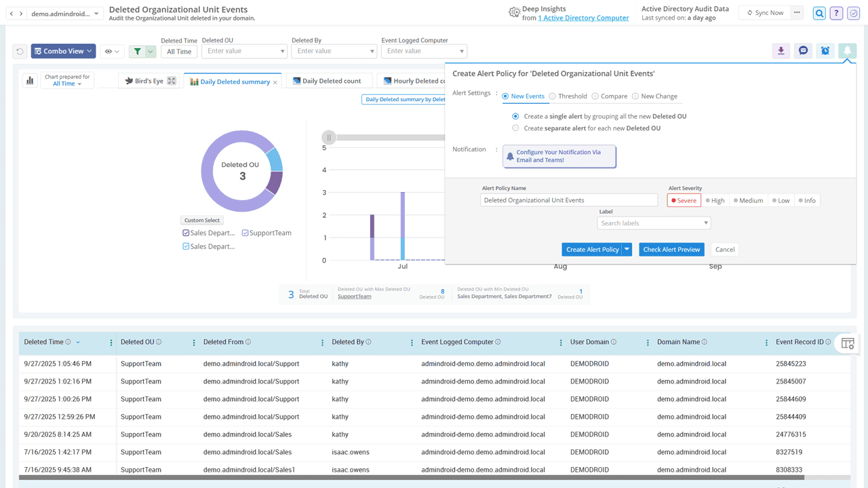Click the Alert Policy Name input field

pos(568,200)
